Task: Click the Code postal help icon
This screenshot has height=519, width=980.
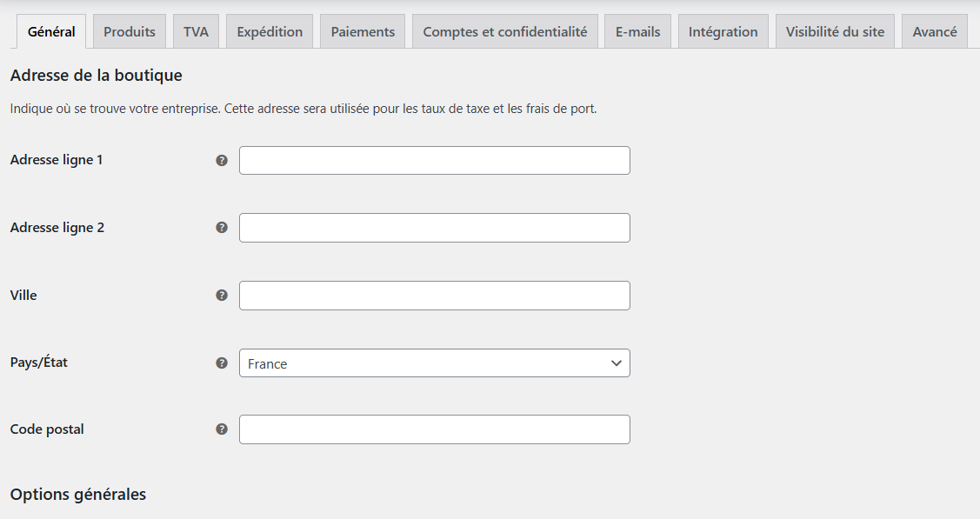Action: pos(223,429)
